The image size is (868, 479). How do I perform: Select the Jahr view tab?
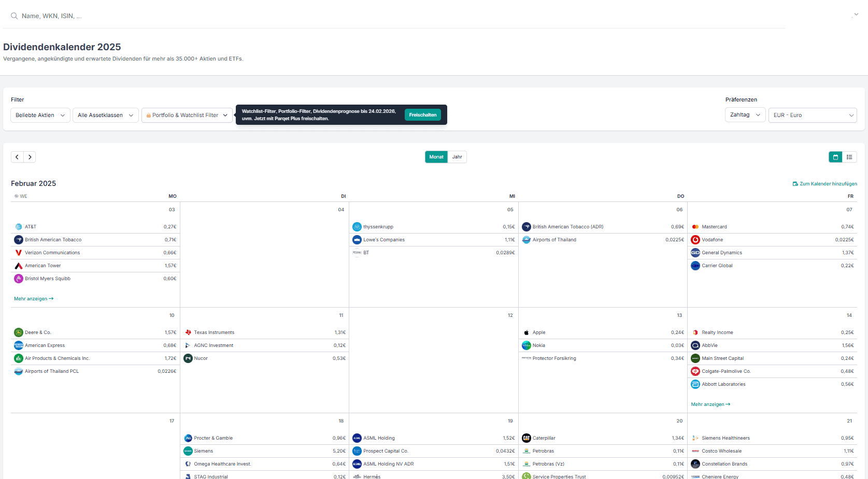coord(457,157)
